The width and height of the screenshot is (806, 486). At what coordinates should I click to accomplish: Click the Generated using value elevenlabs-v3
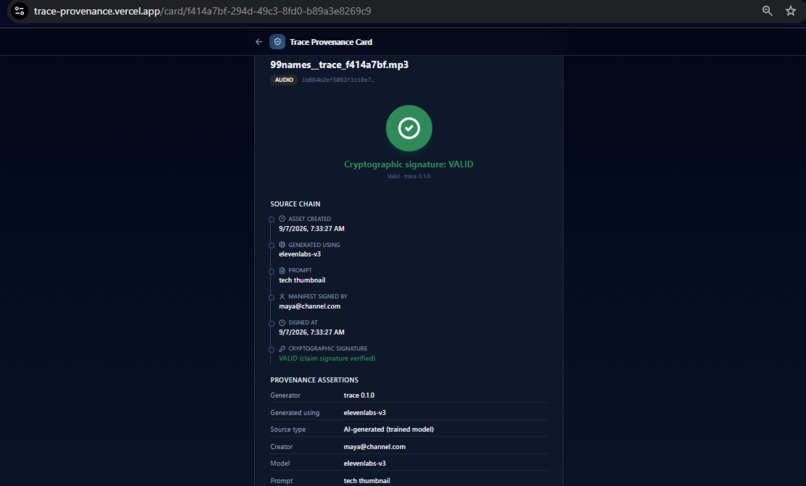364,412
